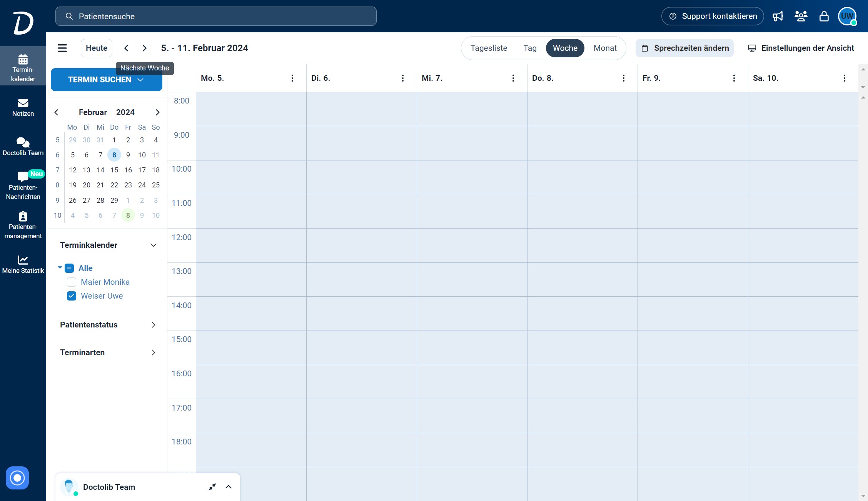The image size is (868, 501).
Task: Switch to Tagesliste view
Action: click(489, 48)
